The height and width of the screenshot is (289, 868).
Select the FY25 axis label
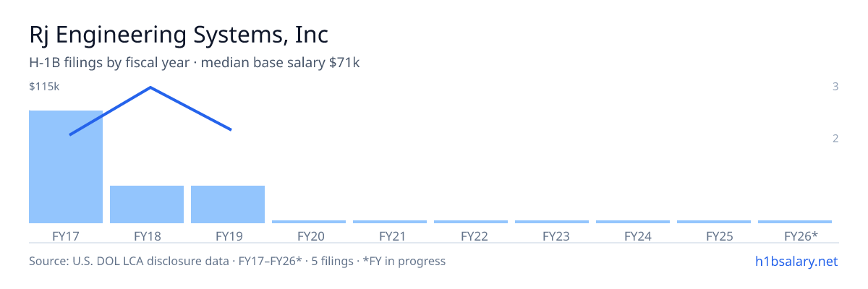pyautogui.click(x=714, y=236)
